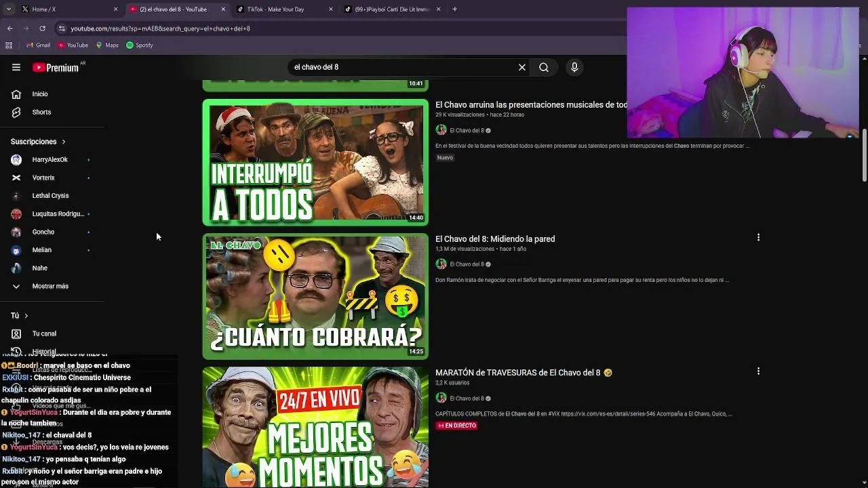Click Melian channel avatar icon
868x488 pixels.
[16, 250]
